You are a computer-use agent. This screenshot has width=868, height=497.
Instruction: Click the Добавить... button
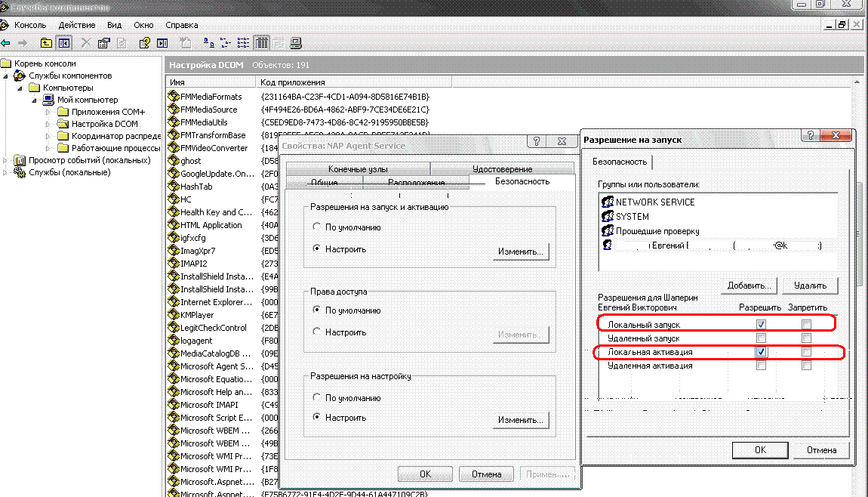[749, 286]
